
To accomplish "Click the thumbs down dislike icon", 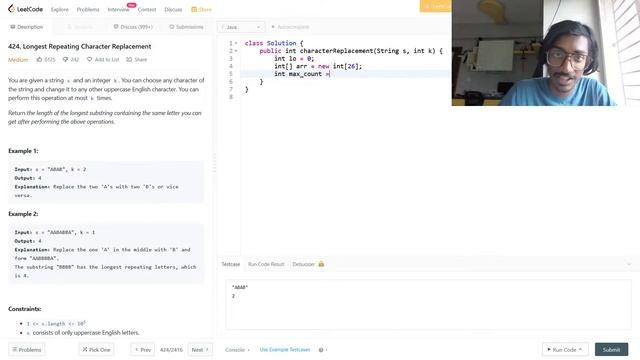I will click(x=65, y=60).
